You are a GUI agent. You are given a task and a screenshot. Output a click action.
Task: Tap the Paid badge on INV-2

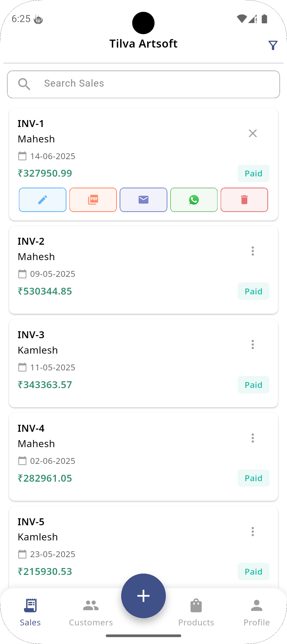point(254,291)
